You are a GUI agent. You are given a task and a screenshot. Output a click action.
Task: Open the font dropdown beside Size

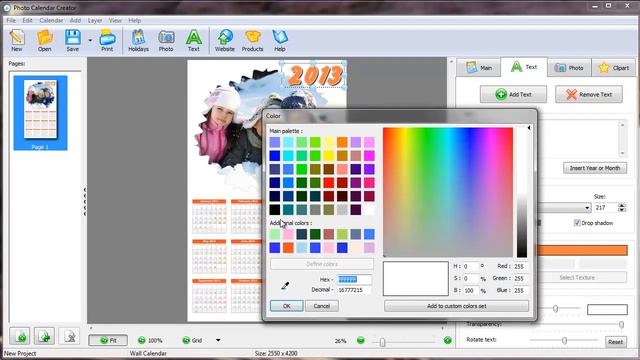[587, 208]
